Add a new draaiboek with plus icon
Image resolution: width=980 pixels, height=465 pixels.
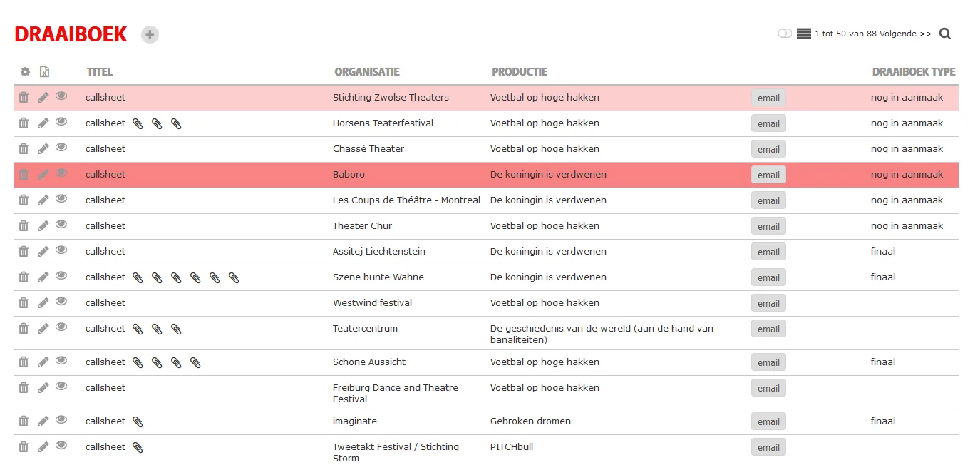coord(150,34)
